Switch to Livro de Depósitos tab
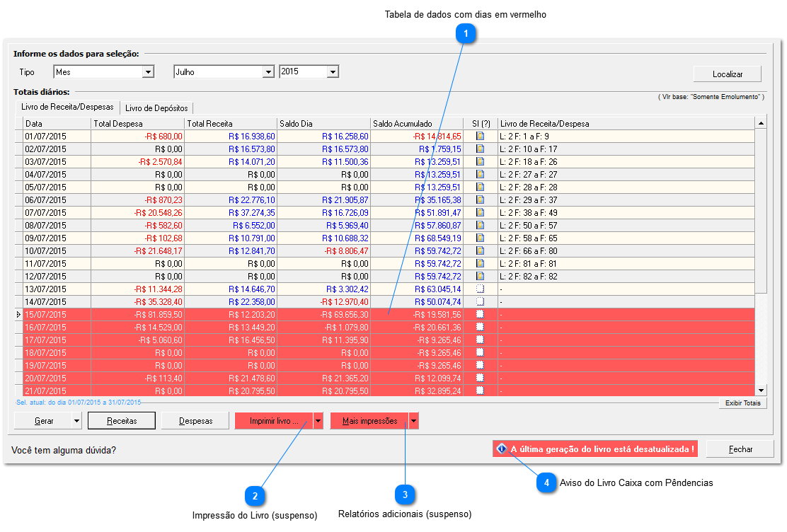The image size is (787, 532). 156,108
